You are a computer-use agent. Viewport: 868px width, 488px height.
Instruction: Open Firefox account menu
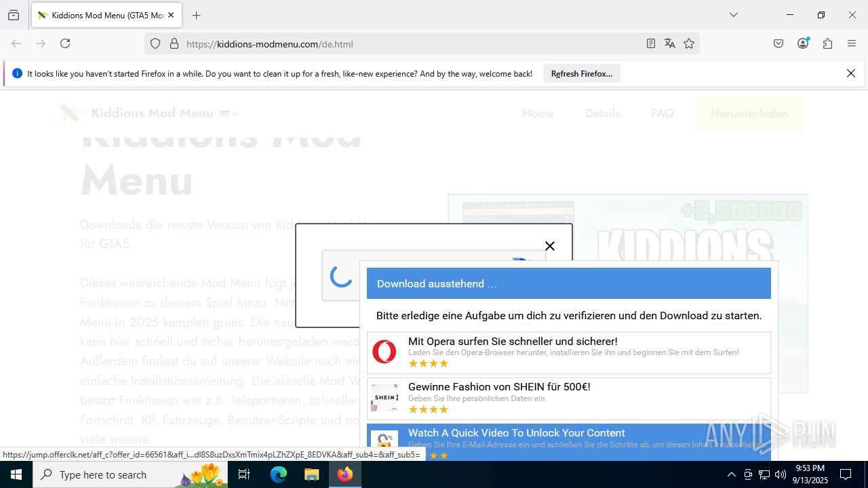[x=803, y=43]
